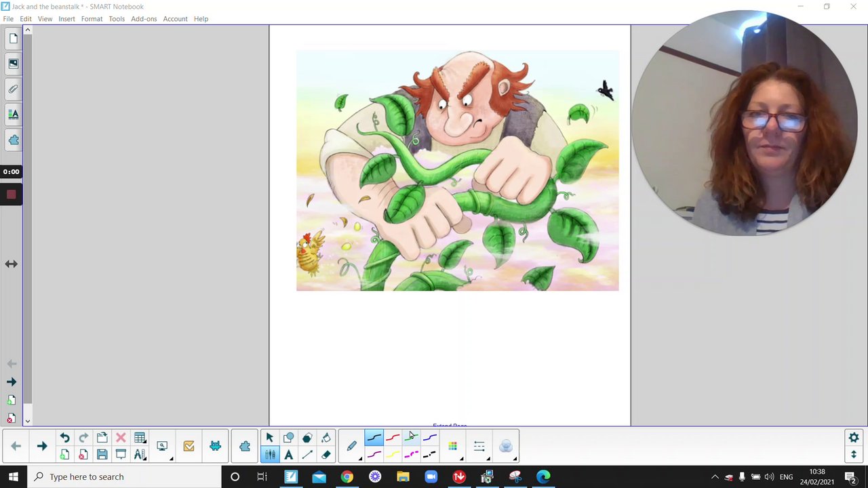868x488 pixels.
Task: Open the Account menu
Action: tap(175, 19)
